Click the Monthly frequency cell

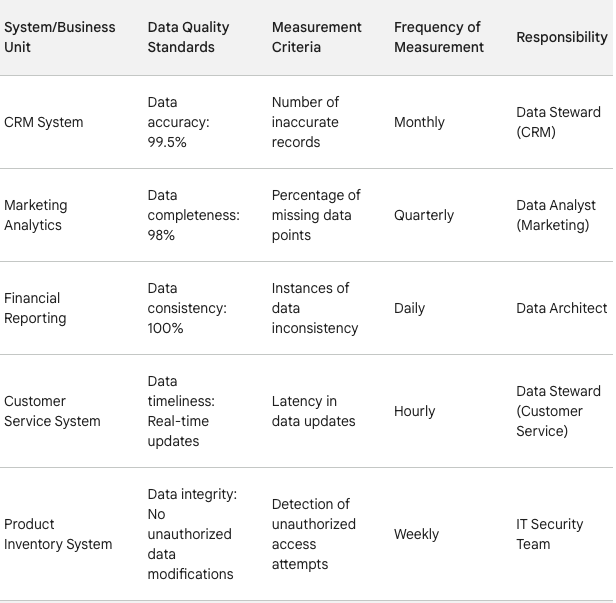click(x=419, y=122)
